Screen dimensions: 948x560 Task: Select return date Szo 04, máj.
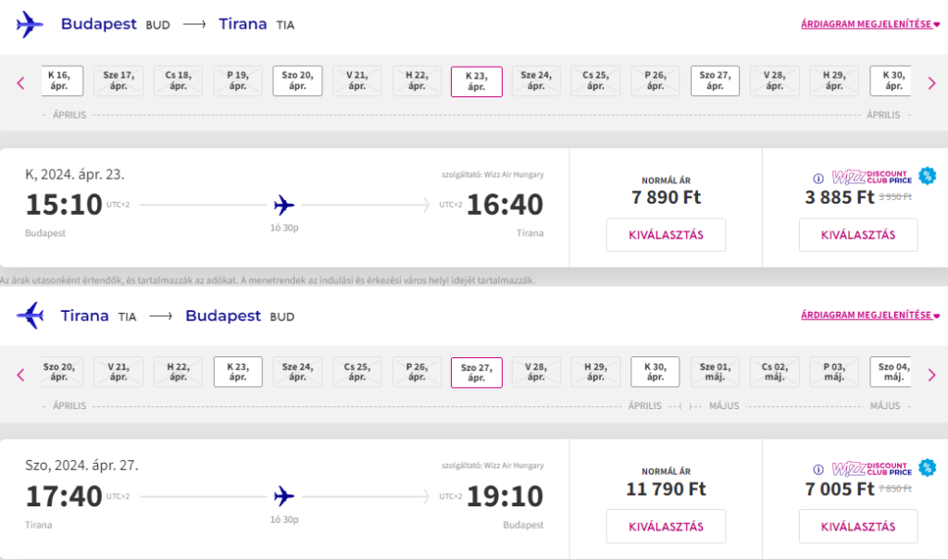[893, 372]
